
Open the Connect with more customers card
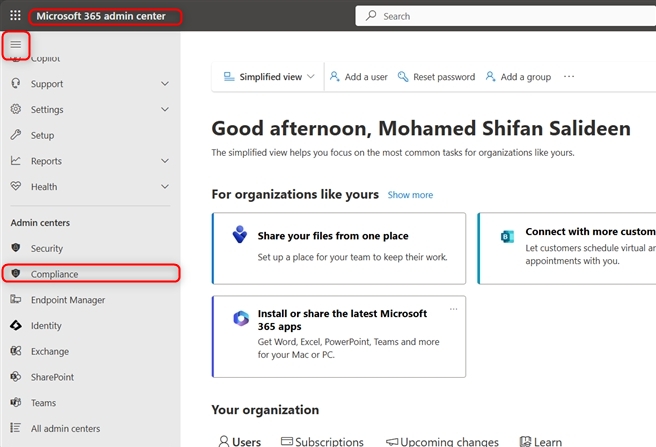[567, 248]
